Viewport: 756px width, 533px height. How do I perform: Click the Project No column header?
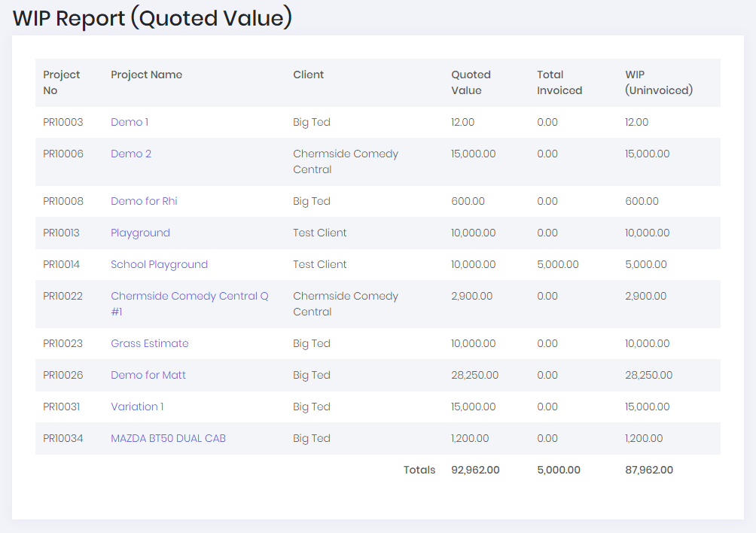coord(61,82)
